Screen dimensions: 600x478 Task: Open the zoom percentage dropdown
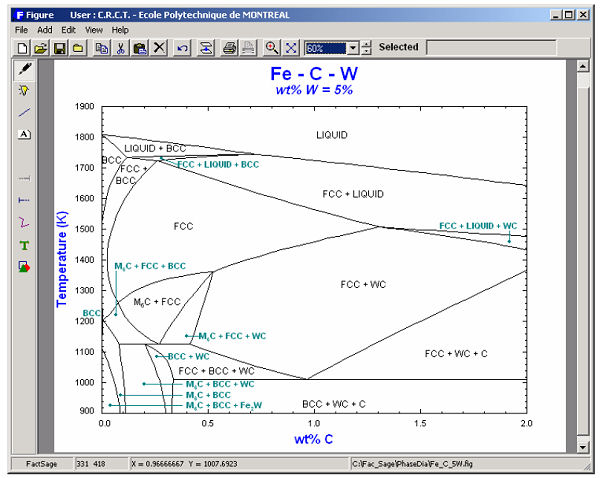[x=351, y=48]
